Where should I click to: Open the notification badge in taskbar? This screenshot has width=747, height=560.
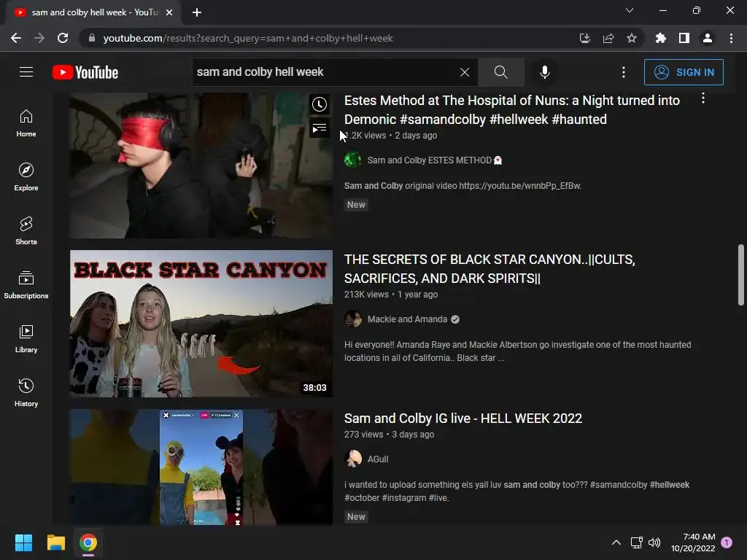pos(727,542)
